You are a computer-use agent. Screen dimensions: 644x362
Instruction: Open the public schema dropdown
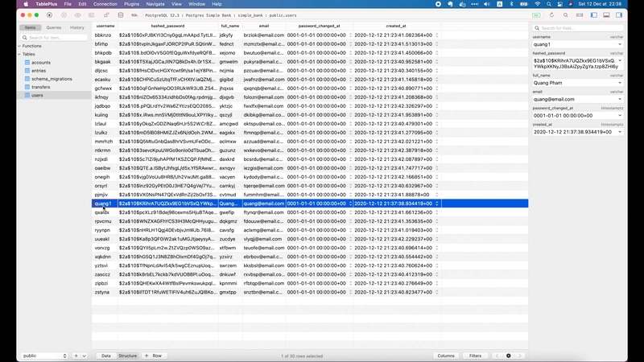pos(44,356)
